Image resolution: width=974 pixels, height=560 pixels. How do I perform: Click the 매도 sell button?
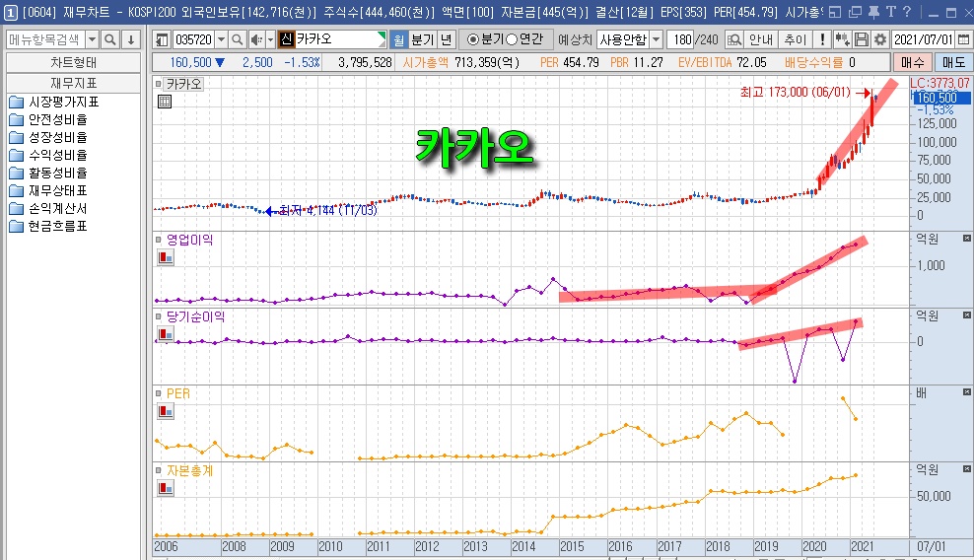(x=953, y=62)
